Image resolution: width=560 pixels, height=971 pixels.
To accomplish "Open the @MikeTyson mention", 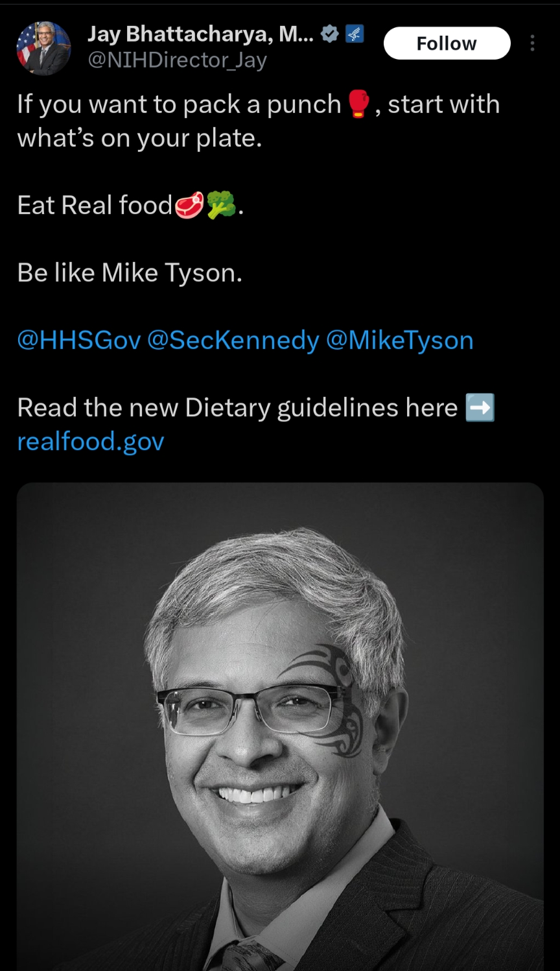I will (399, 341).
